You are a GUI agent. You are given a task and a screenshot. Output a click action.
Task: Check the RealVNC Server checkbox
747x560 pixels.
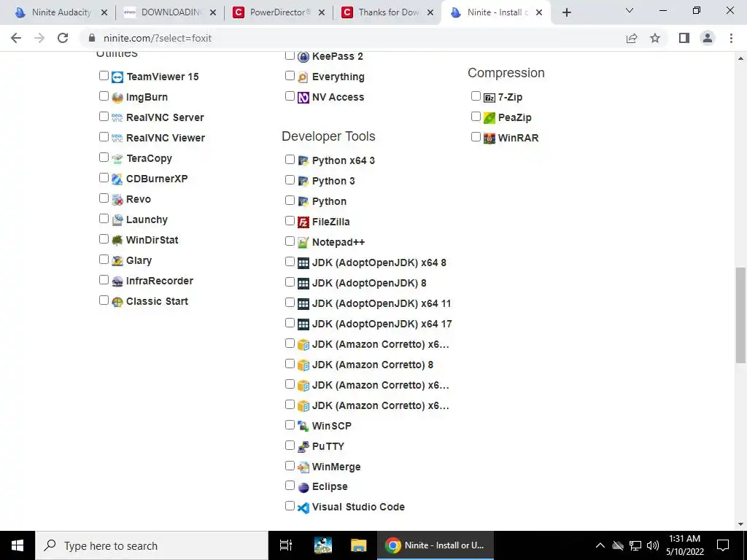click(x=104, y=116)
